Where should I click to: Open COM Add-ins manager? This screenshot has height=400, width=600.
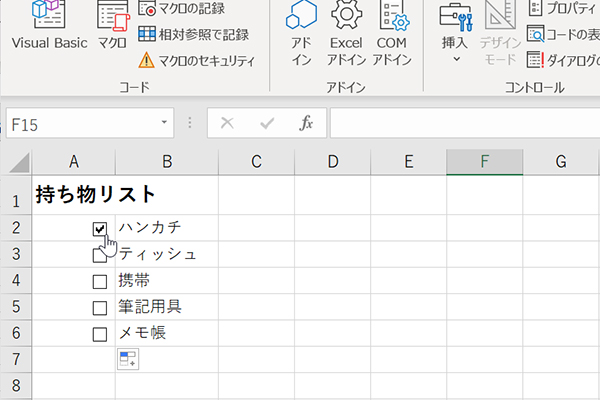pyautogui.click(x=392, y=30)
